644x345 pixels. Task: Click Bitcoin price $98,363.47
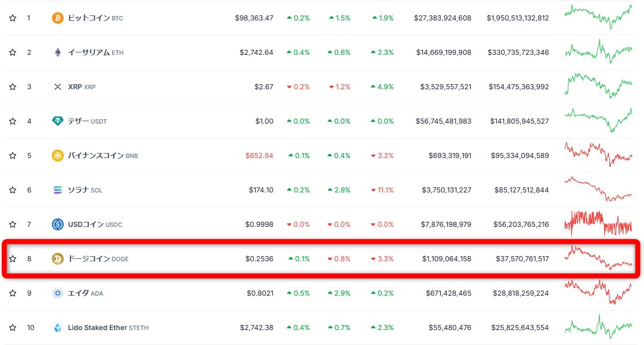[x=254, y=18]
